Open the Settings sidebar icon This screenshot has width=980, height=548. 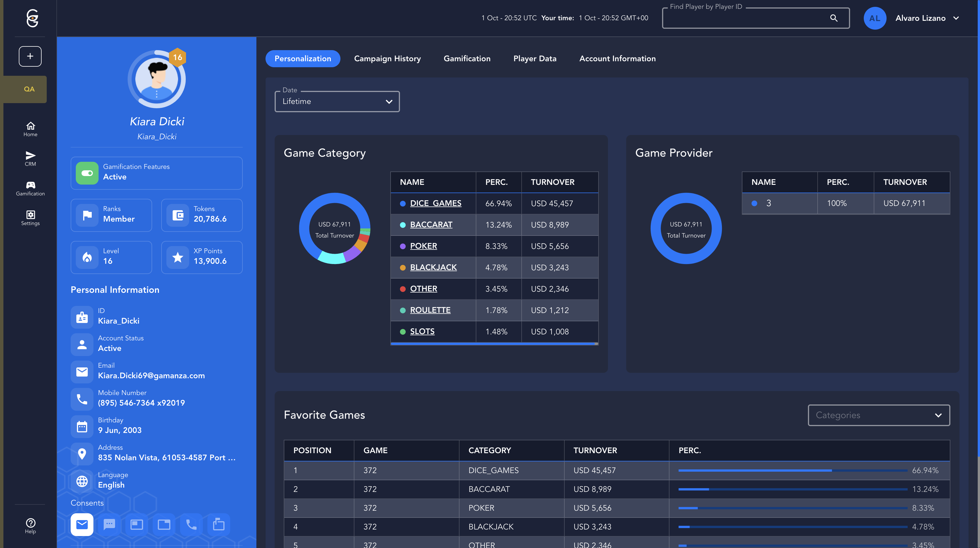pyautogui.click(x=30, y=218)
